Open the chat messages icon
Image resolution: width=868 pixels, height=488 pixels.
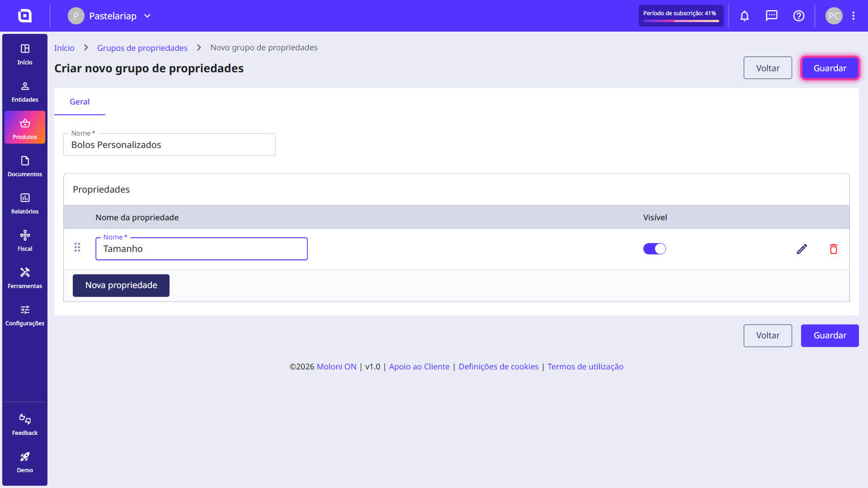pyautogui.click(x=772, y=16)
